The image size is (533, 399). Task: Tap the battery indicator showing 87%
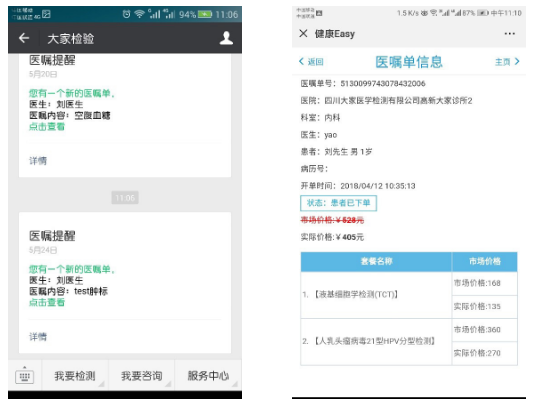[483, 13]
